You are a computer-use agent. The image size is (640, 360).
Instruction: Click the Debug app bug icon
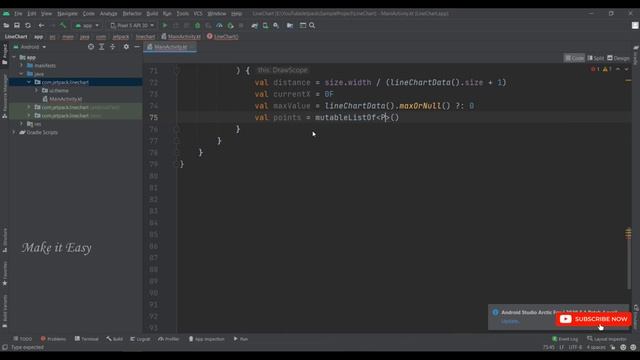coord(198,25)
